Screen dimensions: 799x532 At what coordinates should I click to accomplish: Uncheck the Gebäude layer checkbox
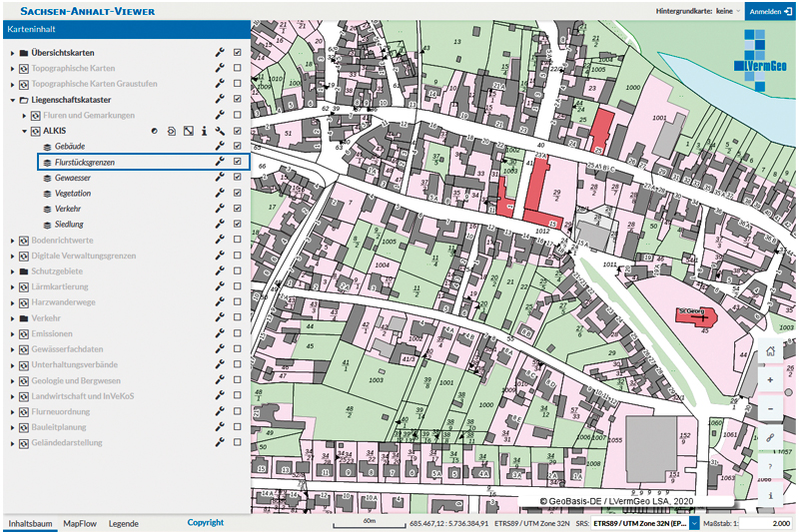(238, 146)
